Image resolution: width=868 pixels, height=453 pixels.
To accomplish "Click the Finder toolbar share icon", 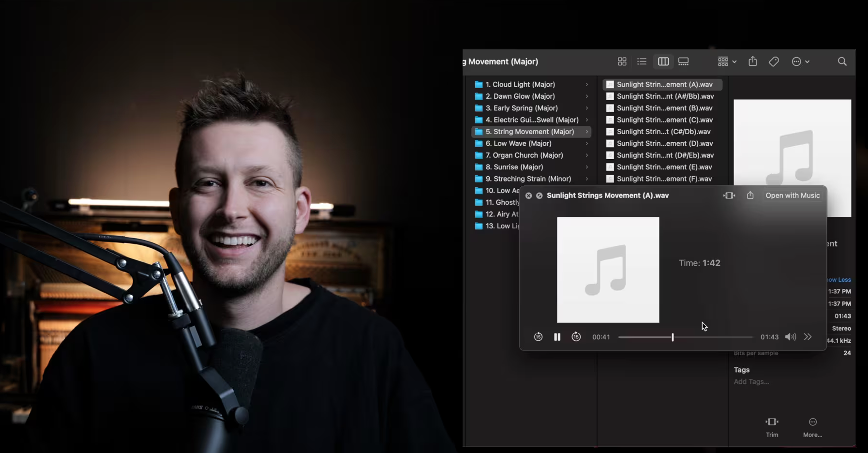I will coord(752,61).
